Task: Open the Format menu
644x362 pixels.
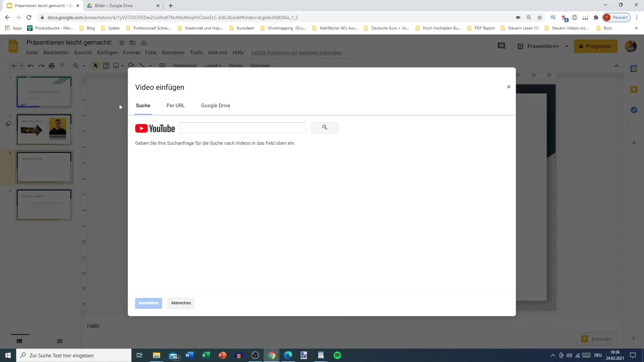Action: (131, 53)
